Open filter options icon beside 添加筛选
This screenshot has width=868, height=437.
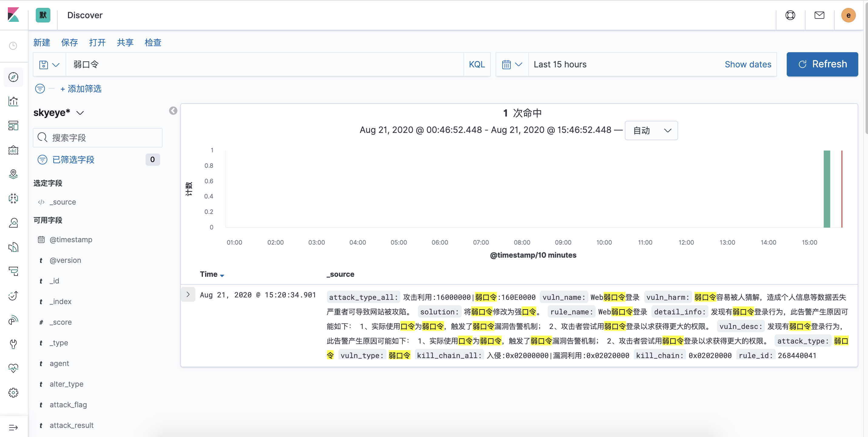[x=40, y=89]
